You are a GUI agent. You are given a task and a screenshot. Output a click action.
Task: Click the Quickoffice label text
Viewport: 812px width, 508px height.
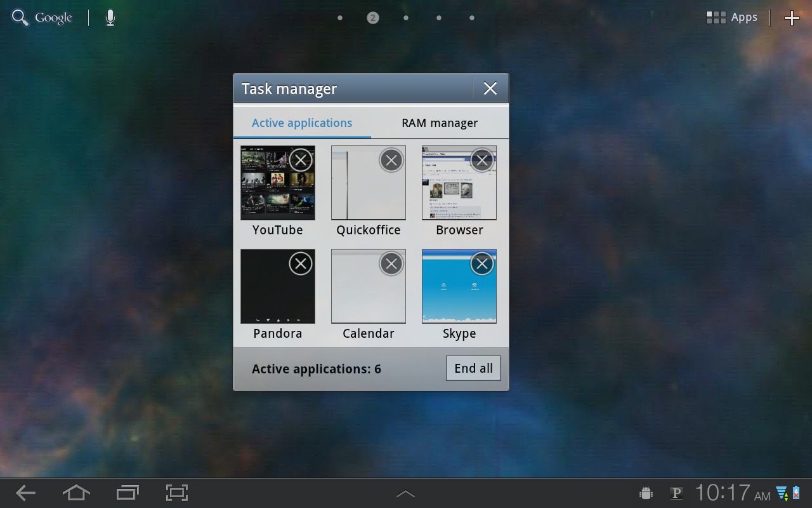coord(369,230)
